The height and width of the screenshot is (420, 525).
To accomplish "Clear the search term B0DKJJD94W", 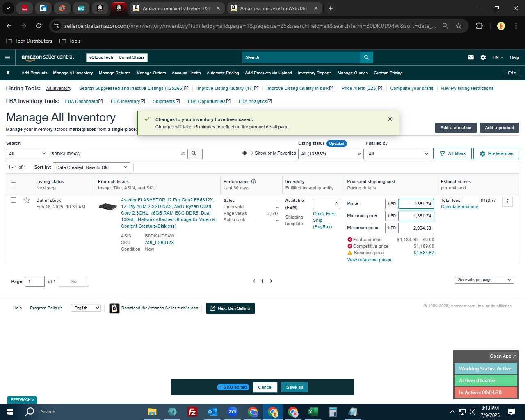I will pos(183,154).
